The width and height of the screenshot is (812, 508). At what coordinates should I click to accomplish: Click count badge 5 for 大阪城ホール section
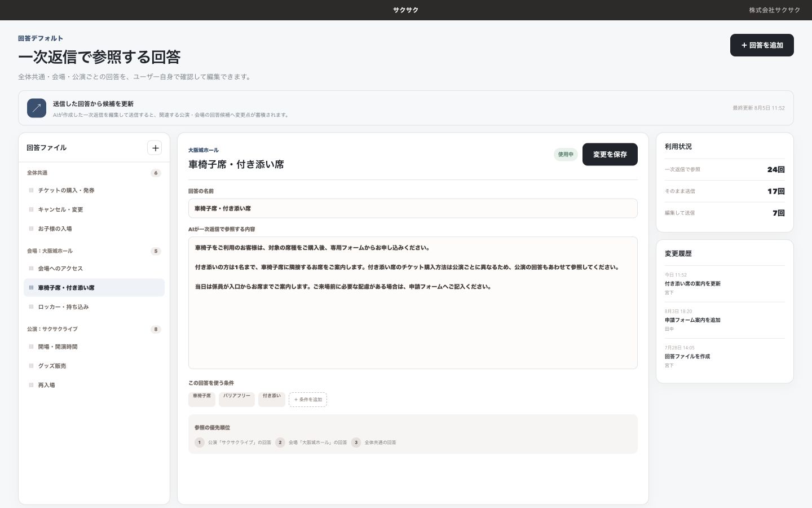[156, 251]
